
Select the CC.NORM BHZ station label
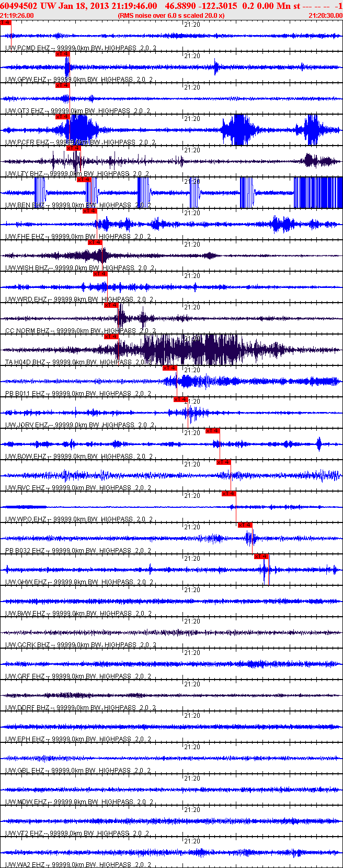pyautogui.click(x=27, y=331)
